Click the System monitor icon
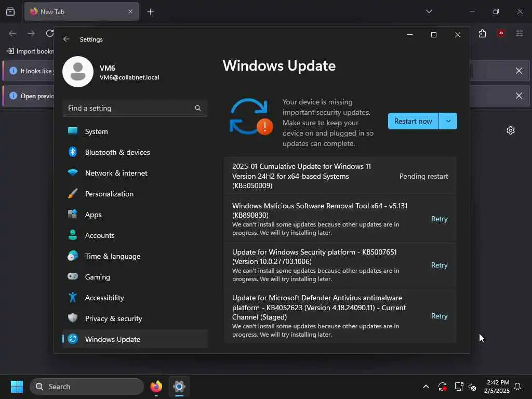 pyautogui.click(x=73, y=131)
